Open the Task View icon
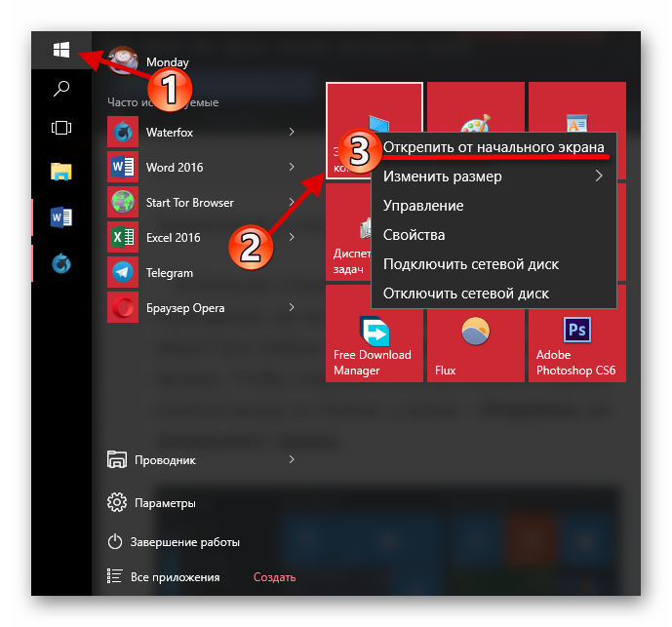 coord(61,128)
